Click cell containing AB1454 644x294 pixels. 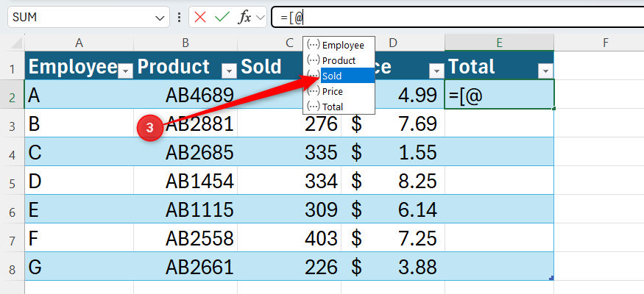pos(185,181)
